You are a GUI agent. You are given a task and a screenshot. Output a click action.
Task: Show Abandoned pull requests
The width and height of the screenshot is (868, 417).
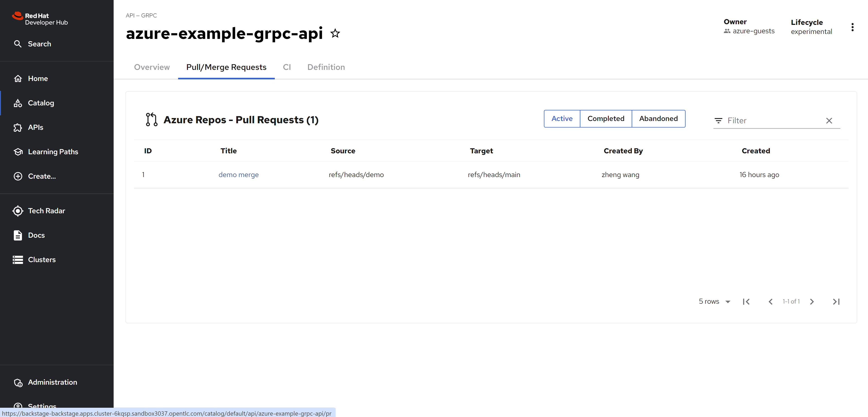pyautogui.click(x=658, y=119)
